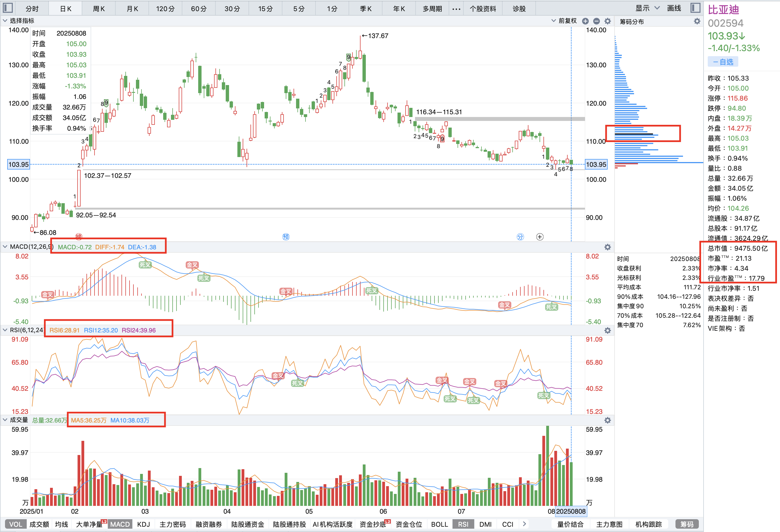Open the MACD panel settings gear

(x=607, y=247)
